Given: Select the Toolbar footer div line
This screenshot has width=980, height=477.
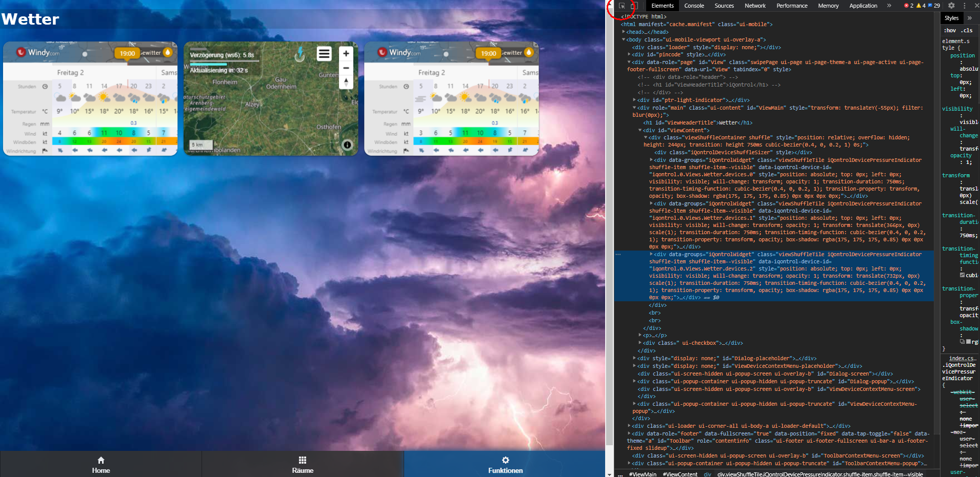Looking at the screenshot, I should 778,441.
